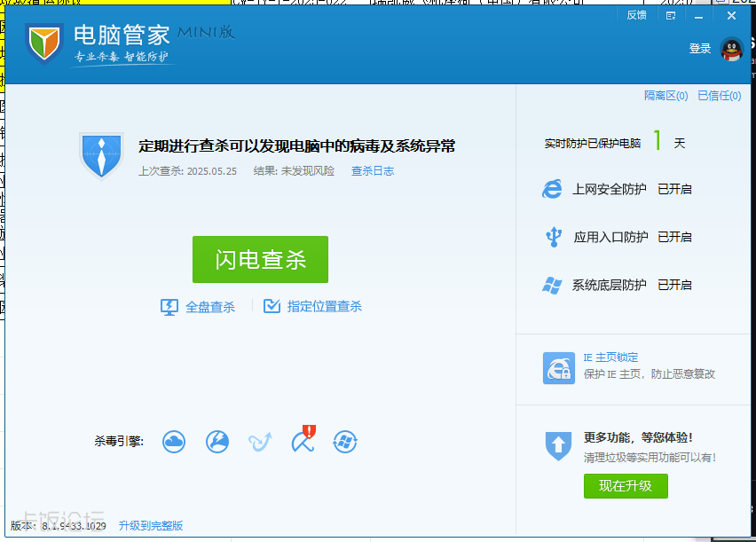
Task: Click the blue scan shield icon
Action: pos(101,156)
